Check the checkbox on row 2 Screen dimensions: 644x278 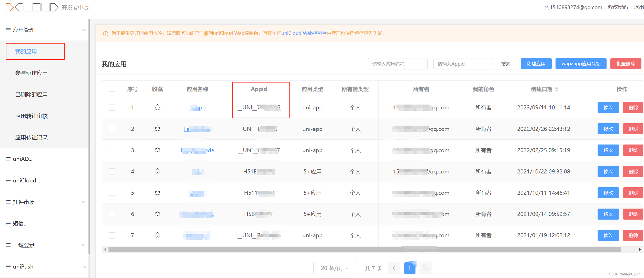point(112,129)
